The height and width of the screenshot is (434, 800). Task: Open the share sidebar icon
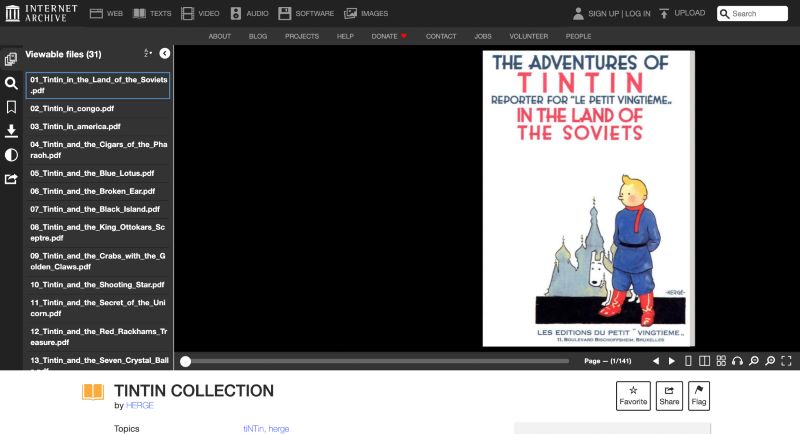point(11,179)
